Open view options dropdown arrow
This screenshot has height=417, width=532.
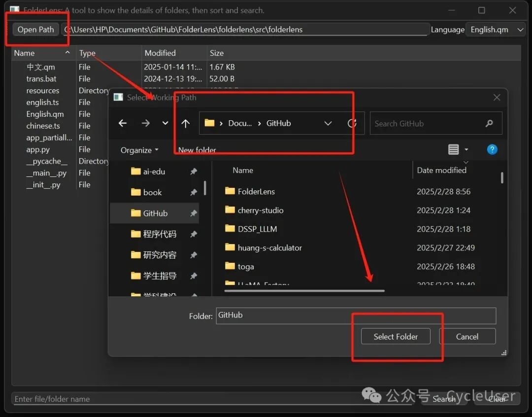tap(466, 150)
